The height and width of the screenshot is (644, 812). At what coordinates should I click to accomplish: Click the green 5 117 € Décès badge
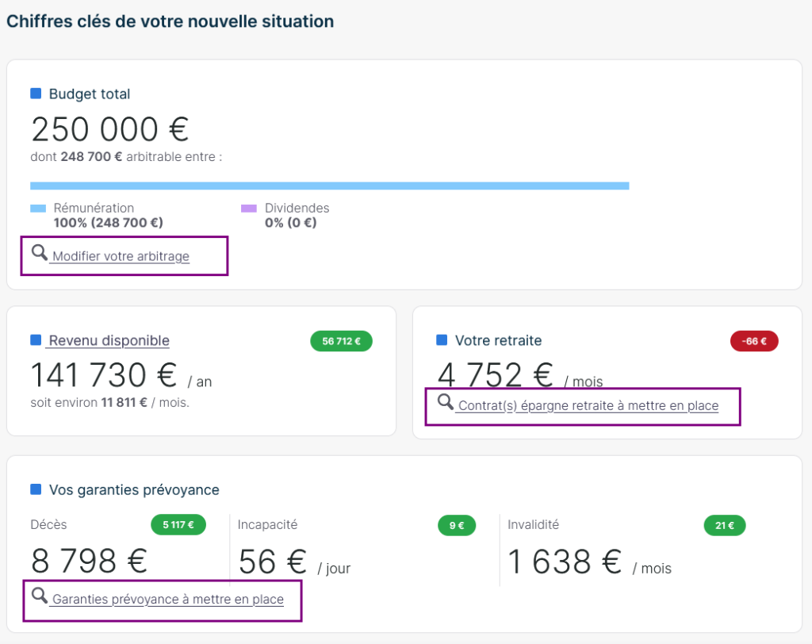point(178,524)
